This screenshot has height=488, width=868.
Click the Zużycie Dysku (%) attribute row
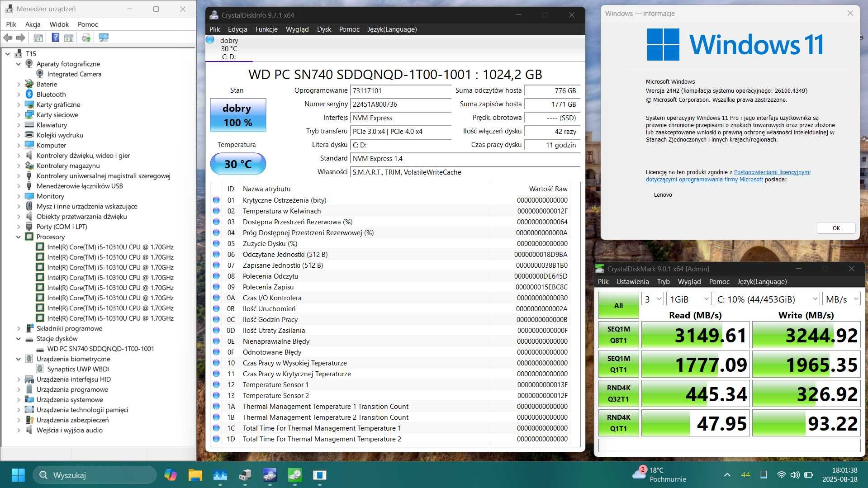tap(390, 244)
